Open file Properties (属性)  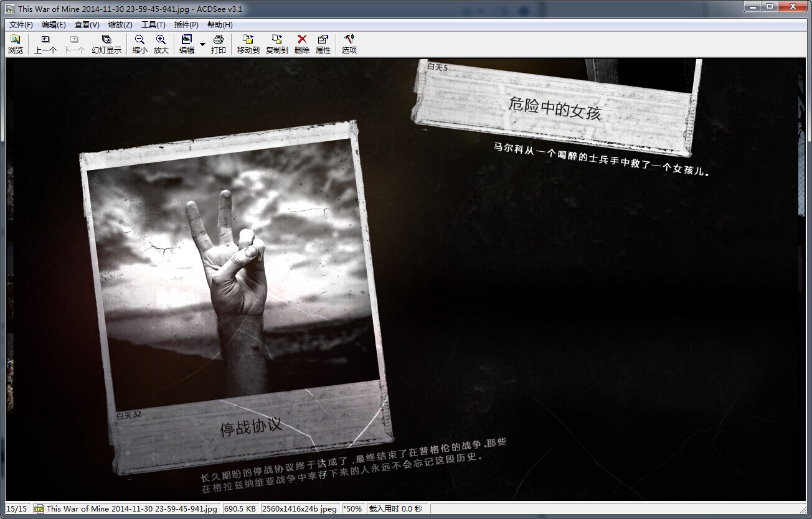(x=323, y=44)
